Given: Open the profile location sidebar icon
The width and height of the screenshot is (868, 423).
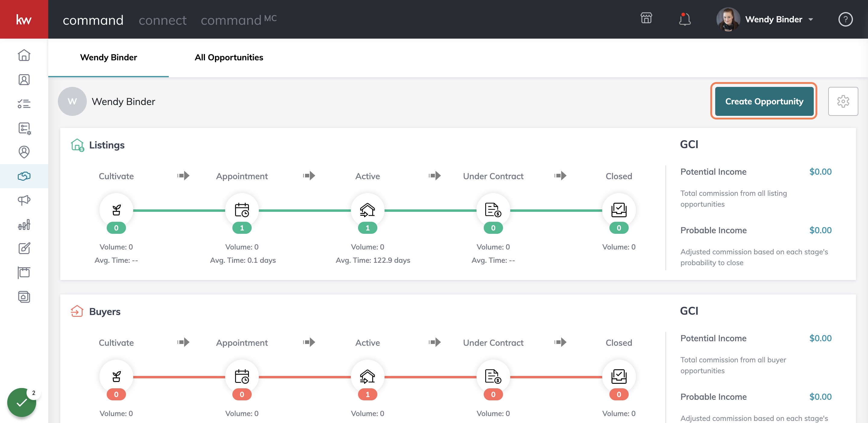Looking at the screenshot, I should pos(24,152).
